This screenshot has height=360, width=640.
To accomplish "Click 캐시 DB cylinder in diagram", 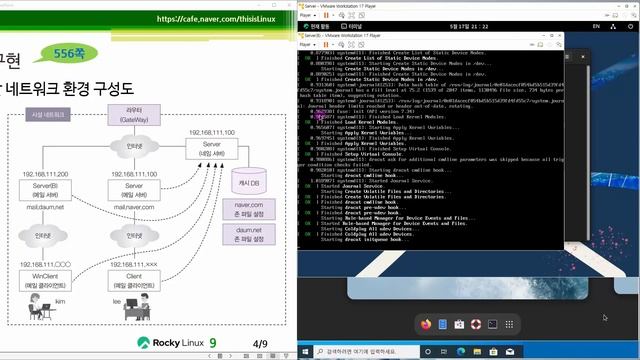I will (x=249, y=181).
